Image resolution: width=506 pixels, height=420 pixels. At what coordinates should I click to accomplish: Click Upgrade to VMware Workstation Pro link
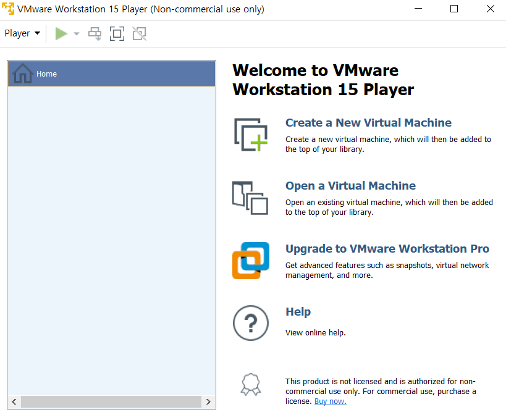(x=387, y=249)
